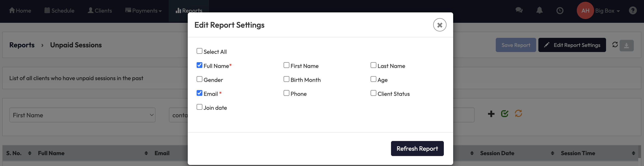This screenshot has width=644, height=166.
Task: Open the clock history icon
Action: [x=560, y=10]
